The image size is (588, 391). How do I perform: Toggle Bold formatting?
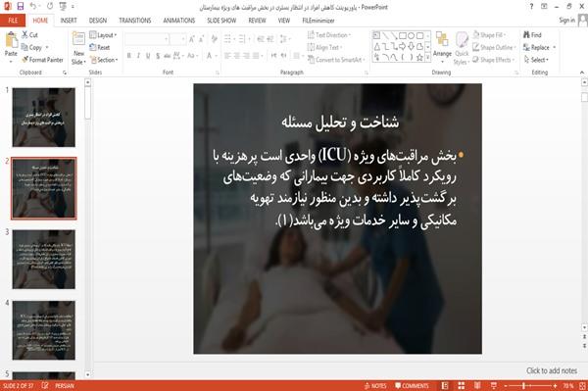(129, 56)
